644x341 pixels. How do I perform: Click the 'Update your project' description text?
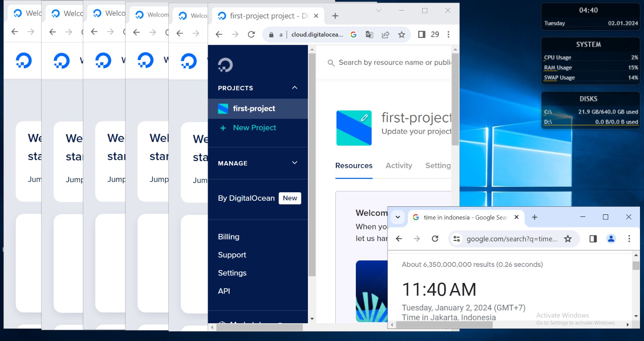416,131
